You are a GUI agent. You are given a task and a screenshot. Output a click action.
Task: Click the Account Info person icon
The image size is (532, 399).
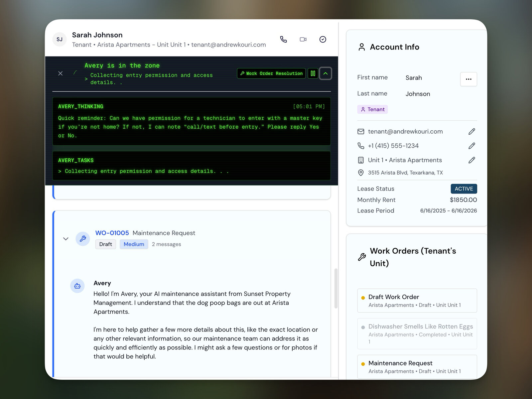[361, 47]
